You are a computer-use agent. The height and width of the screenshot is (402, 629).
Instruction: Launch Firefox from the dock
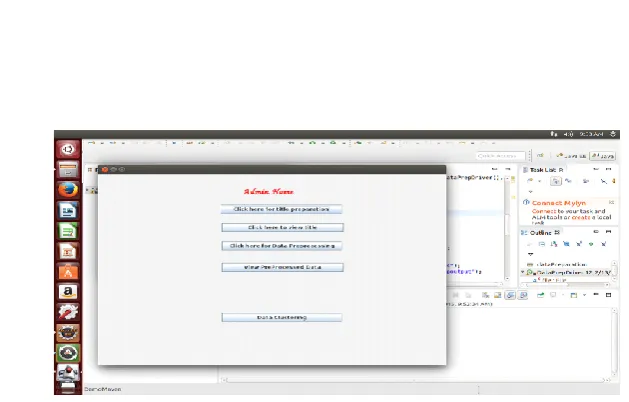click(x=68, y=190)
